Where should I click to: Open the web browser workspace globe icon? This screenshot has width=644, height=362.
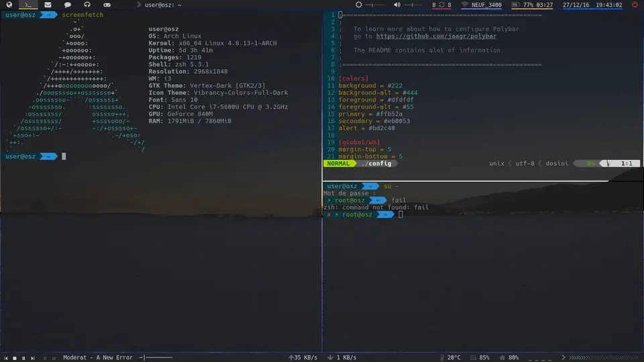point(9,5)
